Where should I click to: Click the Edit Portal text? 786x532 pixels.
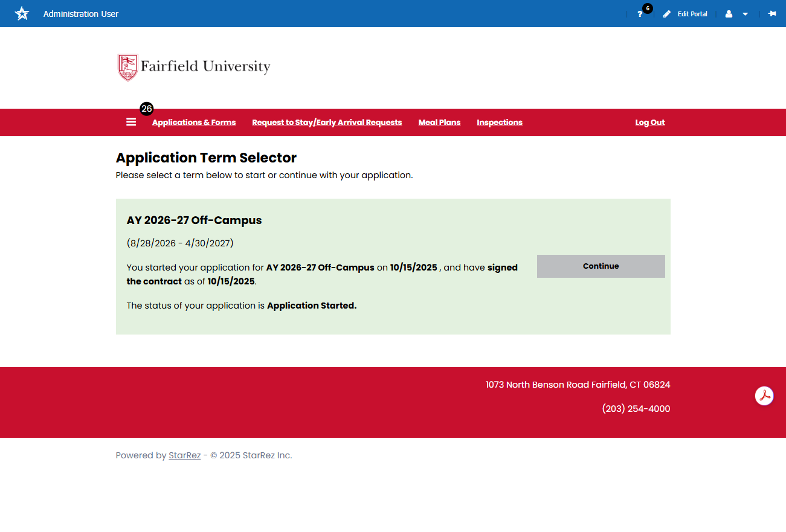coord(692,14)
